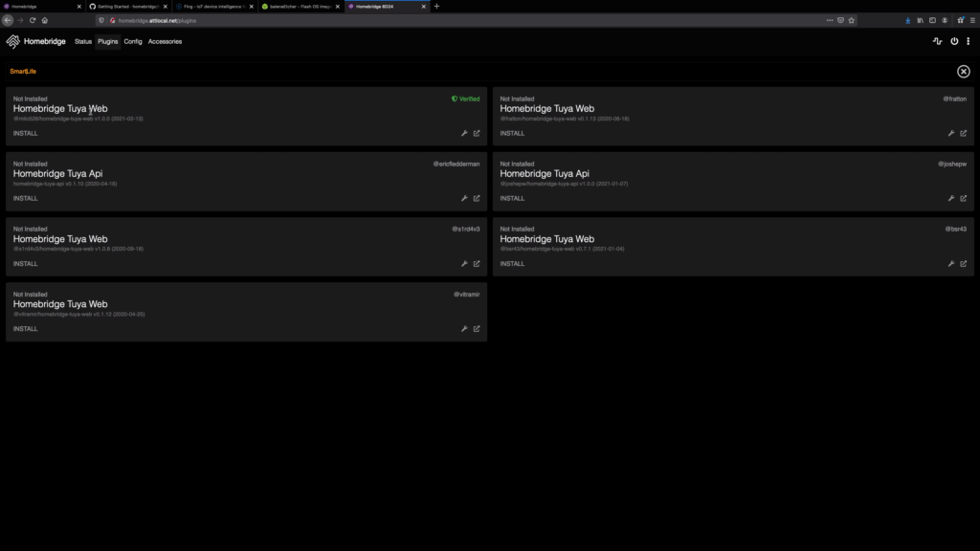The height and width of the screenshot is (551, 980).
Task: Click the @fratton author label
Action: tap(955, 99)
